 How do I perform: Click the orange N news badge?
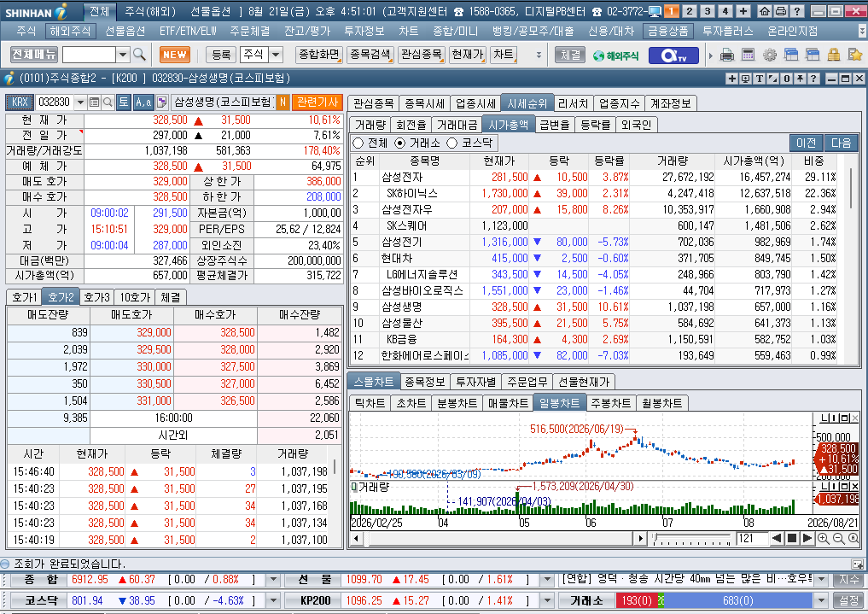(x=283, y=102)
